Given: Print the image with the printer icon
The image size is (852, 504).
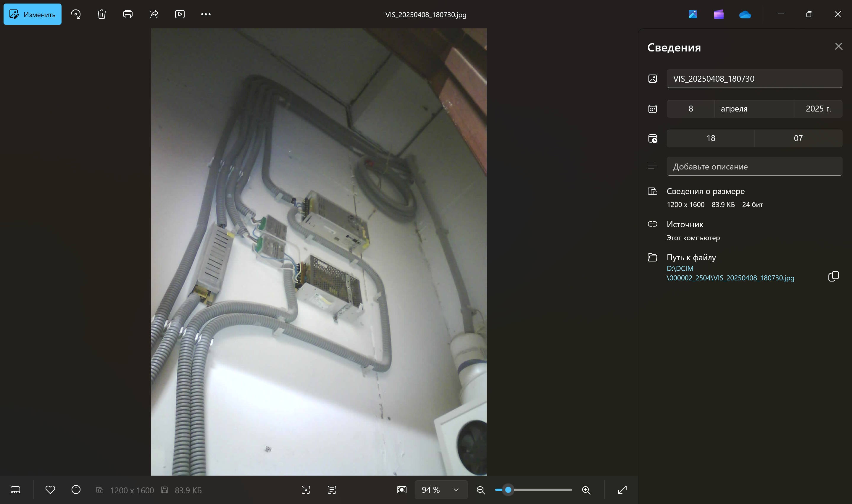Looking at the screenshot, I should pos(128,14).
